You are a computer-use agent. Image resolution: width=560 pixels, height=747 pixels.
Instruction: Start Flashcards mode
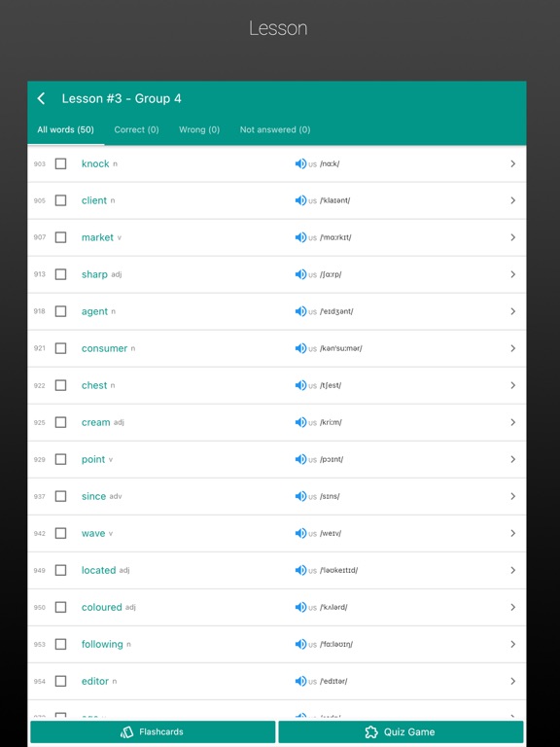pyautogui.click(x=153, y=731)
